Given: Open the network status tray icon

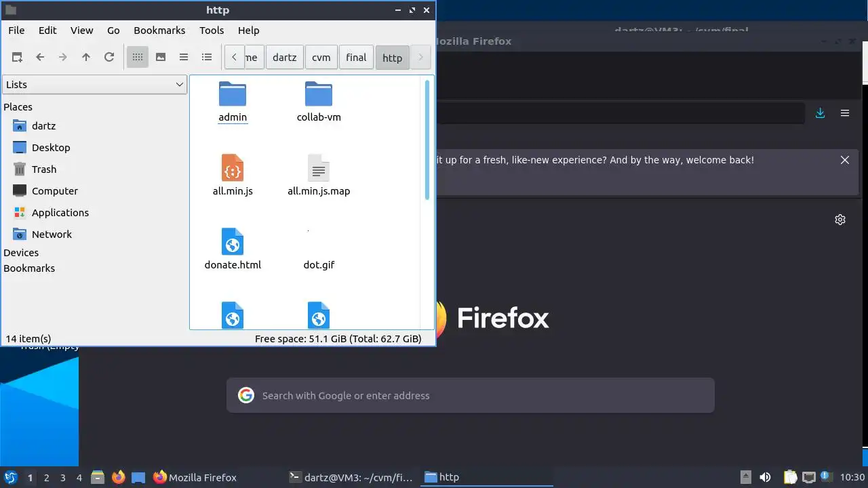Looking at the screenshot, I should coord(808,477).
